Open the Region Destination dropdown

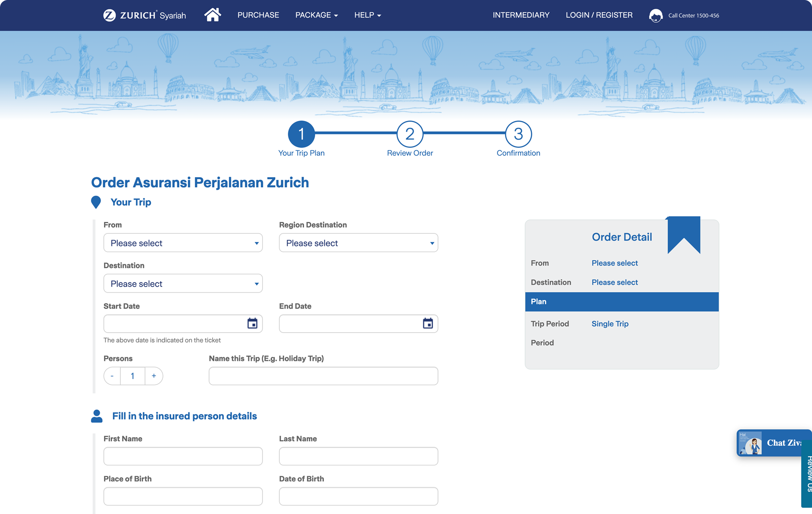(x=359, y=243)
